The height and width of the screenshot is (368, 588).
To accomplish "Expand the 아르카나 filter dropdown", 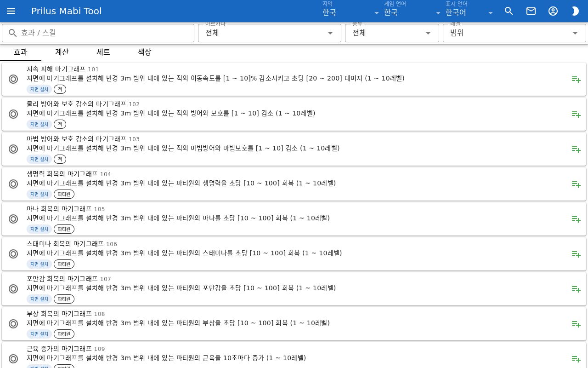I will (270, 33).
